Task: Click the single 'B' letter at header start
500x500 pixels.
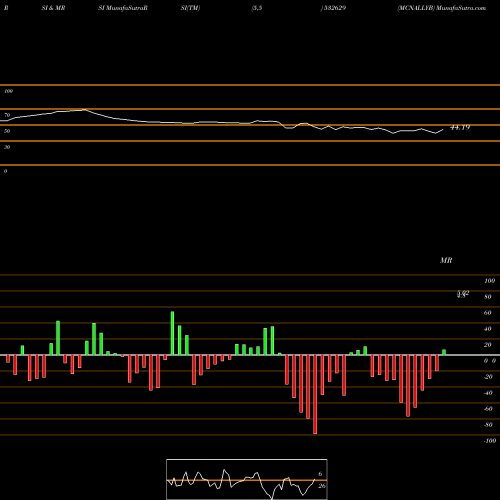Action: (6, 8)
